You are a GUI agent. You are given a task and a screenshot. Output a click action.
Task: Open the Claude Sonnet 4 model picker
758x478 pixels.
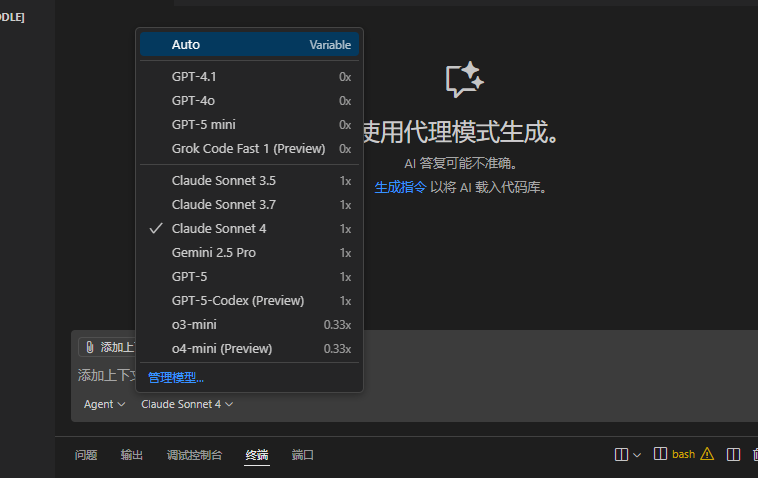[x=187, y=404]
